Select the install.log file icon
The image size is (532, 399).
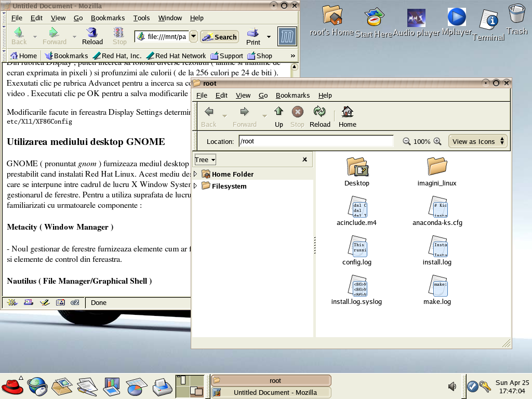(x=437, y=246)
